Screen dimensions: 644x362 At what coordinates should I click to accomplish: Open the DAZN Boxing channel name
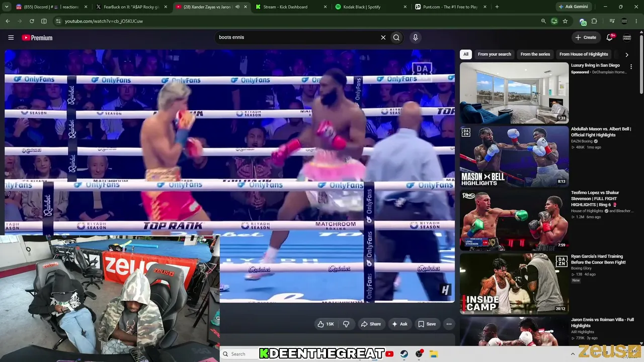point(582,141)
